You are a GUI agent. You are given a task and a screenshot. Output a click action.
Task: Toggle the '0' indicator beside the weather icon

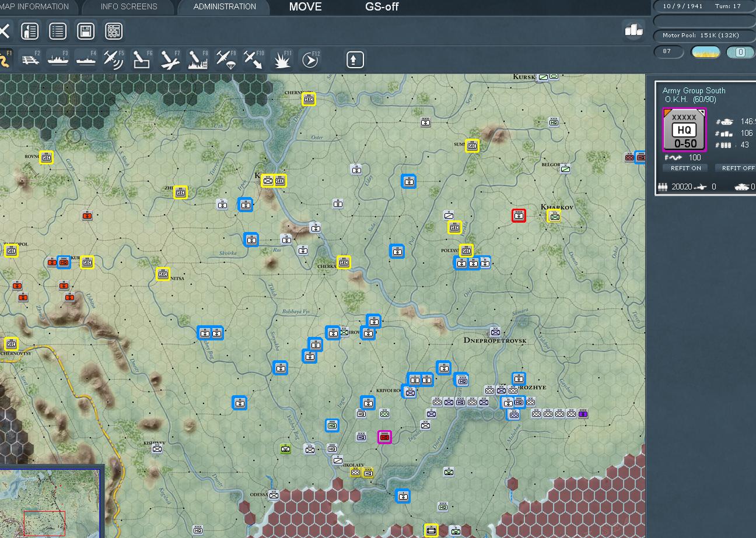740,52
